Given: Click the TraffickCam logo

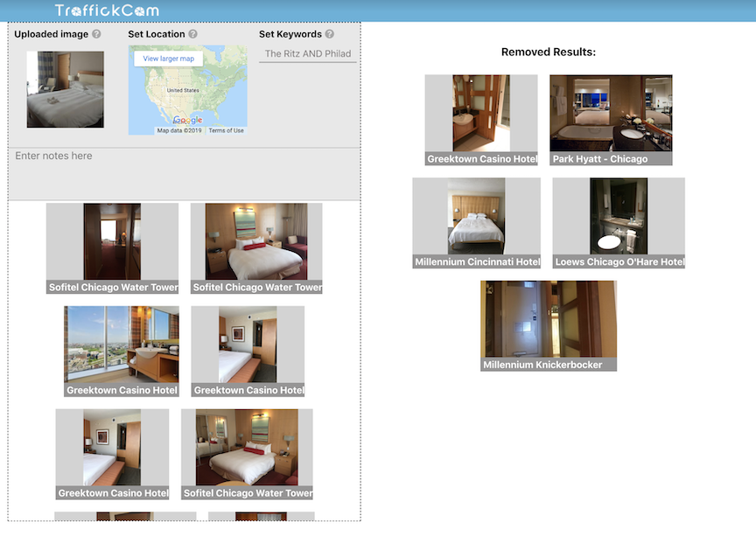Looking at the screenshot, I should tap(107, 10).
